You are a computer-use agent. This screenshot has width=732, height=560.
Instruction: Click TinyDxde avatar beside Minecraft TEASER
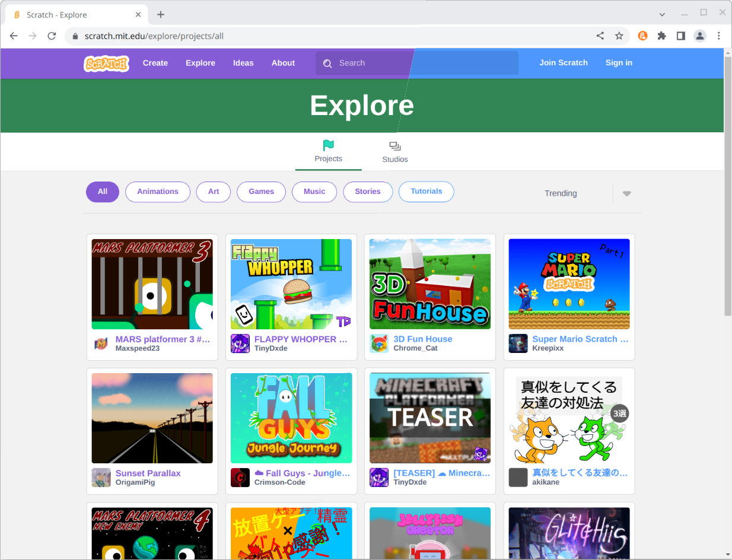pos(379,478)
